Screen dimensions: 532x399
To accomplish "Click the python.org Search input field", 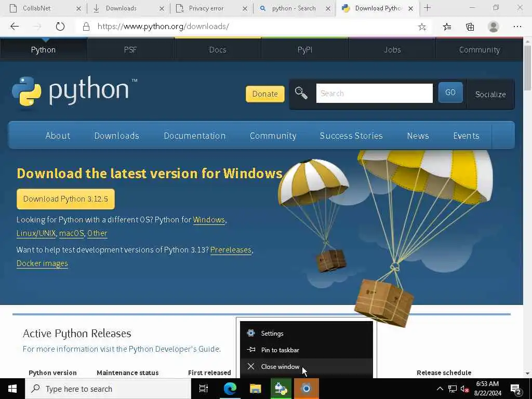I will (374, 94).
